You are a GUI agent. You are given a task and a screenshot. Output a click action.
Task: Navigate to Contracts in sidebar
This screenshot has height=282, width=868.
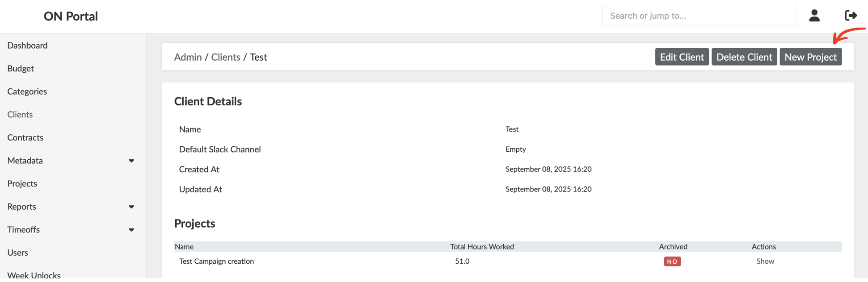[25, 137]
